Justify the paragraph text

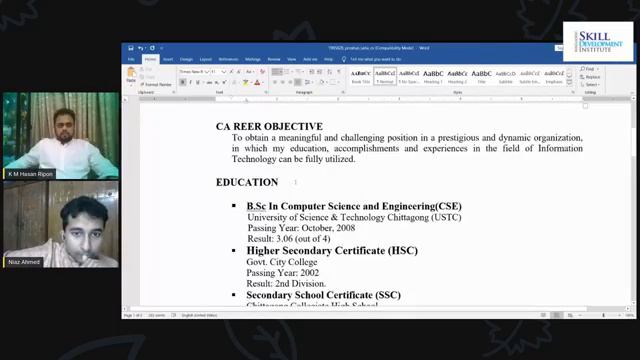pyautogui.click(x=298, y=82)
